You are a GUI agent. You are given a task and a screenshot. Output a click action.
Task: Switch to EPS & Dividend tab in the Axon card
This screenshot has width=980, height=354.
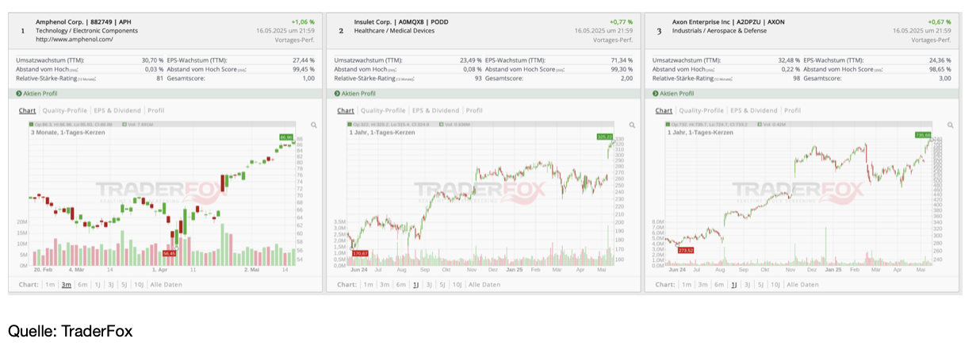pos(753,110)
